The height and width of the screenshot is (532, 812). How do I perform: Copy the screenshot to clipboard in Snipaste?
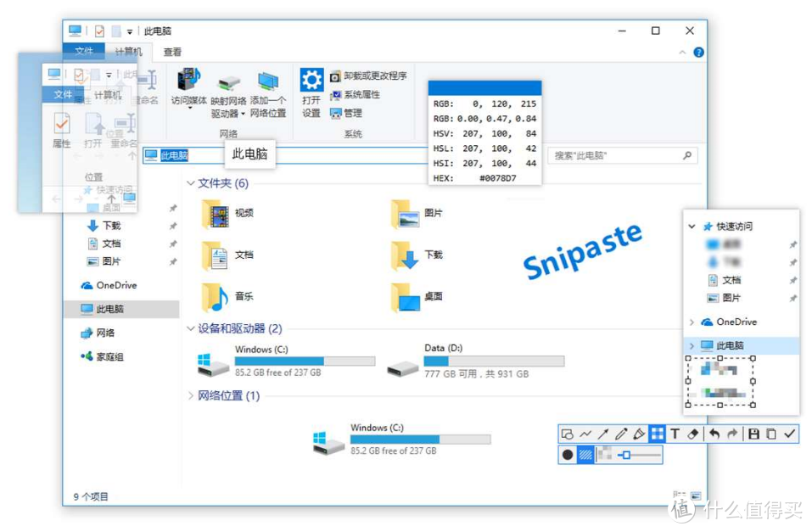click(770, 434)
